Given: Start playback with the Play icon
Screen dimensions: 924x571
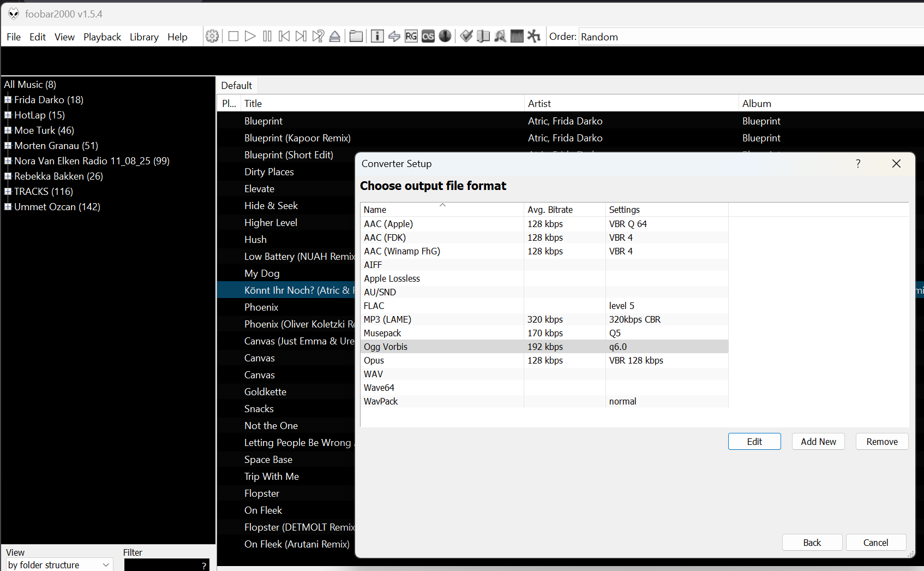Looking at the screenshot, I should 250,36.
